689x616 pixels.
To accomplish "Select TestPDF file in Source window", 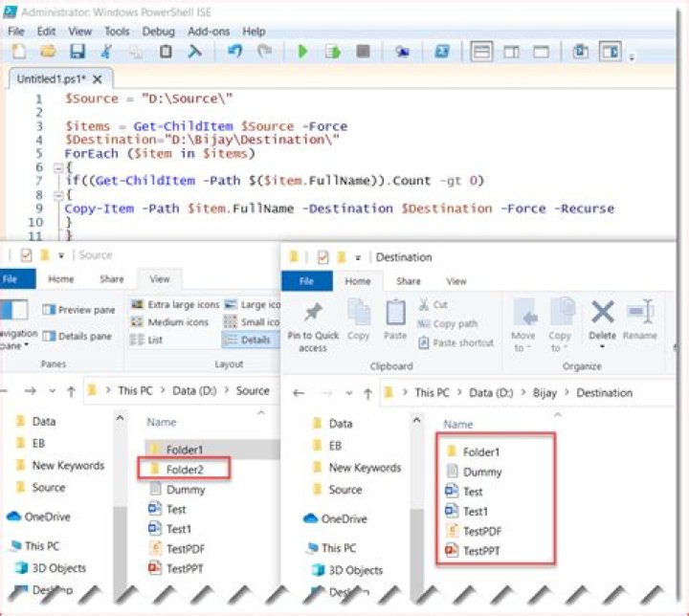I will pos(178,549).
